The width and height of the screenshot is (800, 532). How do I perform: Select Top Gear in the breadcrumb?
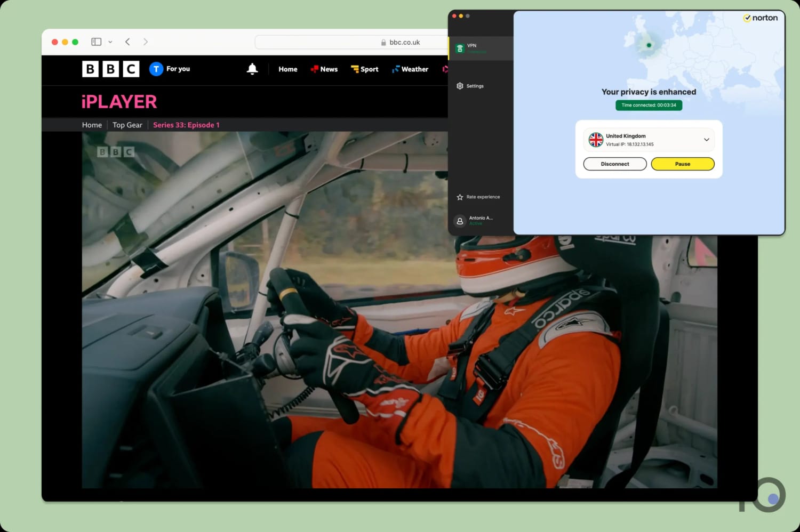coord(127,125)
